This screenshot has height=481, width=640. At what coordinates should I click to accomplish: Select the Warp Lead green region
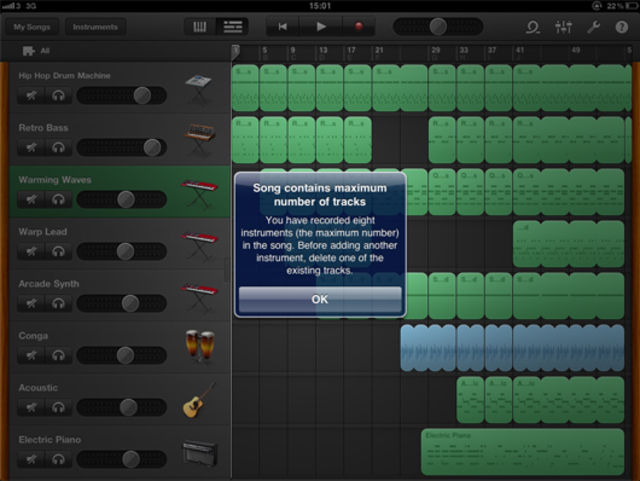[569, 244]
